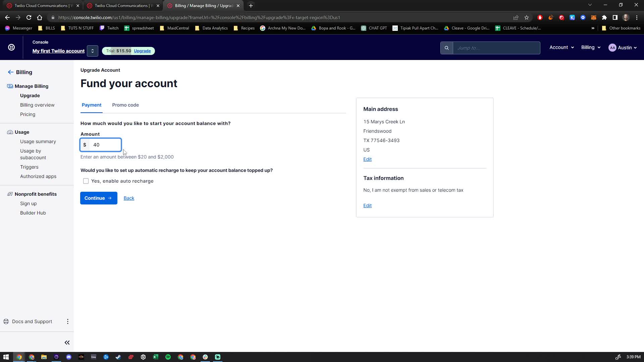Click the Continue button
The image size is (644, 362).
pos(98,198)
